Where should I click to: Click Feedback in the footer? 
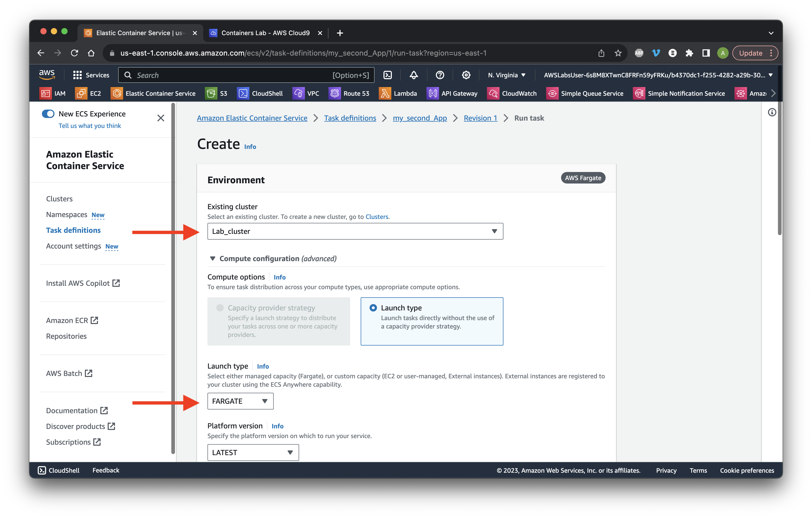[x=106, y=470]
